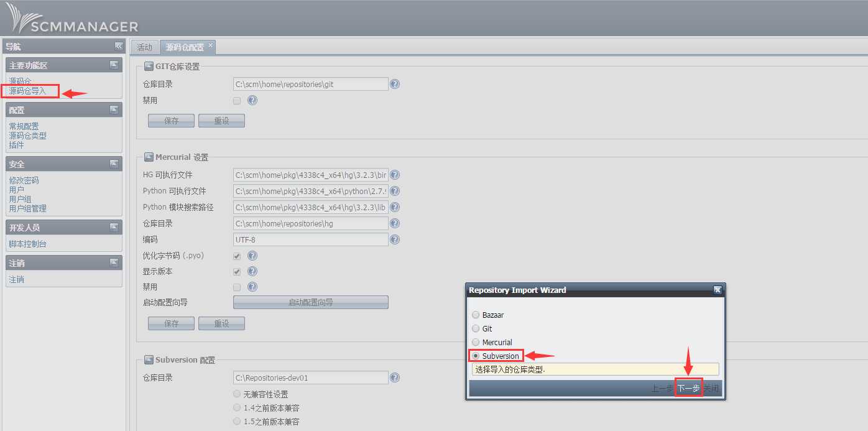Switch to the 活动 tab
This screenshot has height=431, width=868.
coord(144,47)
